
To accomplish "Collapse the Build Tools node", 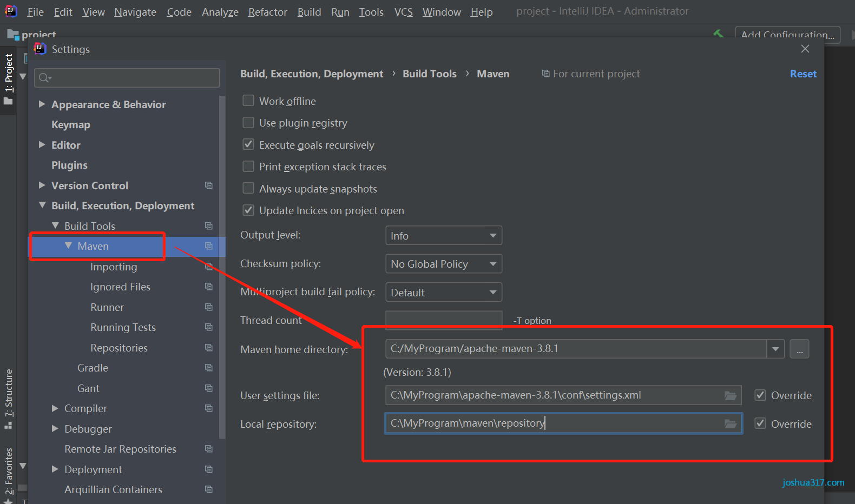I will [x=55, y=226].
